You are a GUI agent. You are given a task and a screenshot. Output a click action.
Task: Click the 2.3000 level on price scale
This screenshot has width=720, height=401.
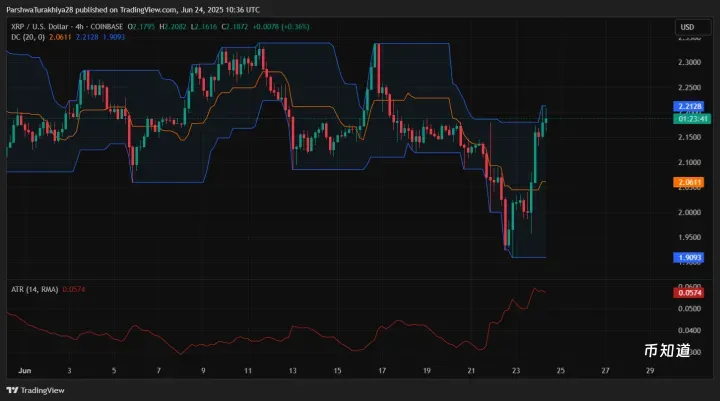pyautogui.click(x=688, y=62)
